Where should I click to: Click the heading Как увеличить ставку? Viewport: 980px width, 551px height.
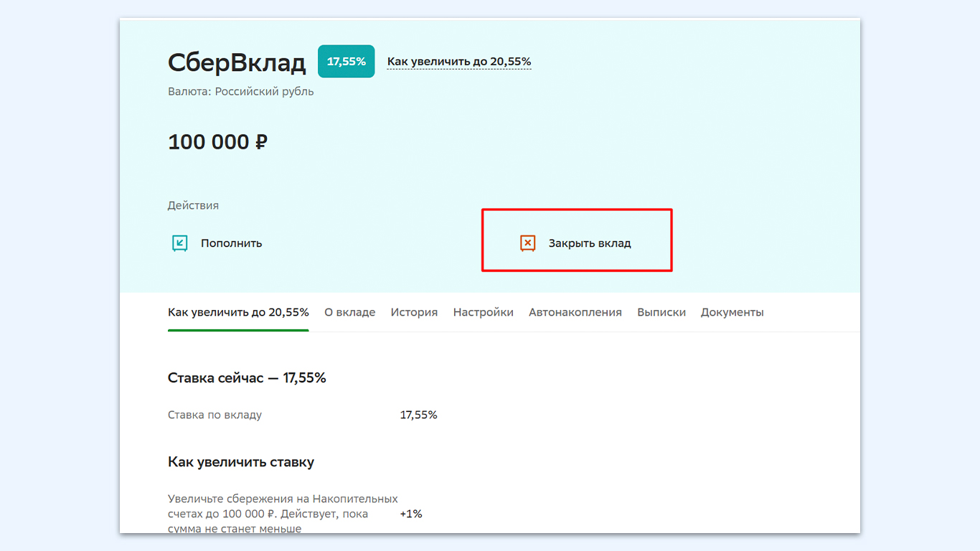[241, 462]
